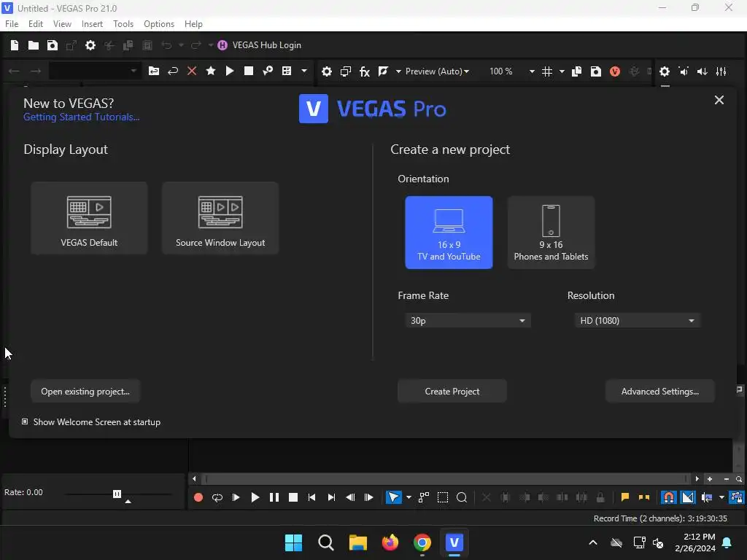Click master bus downmix output icon

pyautogui.click(x=684, y=71)
